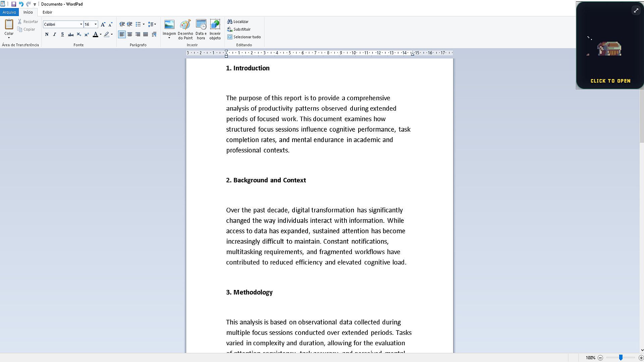Screen dimensions: 644x362
Task: Open the font size dropdown
Action: click(96, 24)
